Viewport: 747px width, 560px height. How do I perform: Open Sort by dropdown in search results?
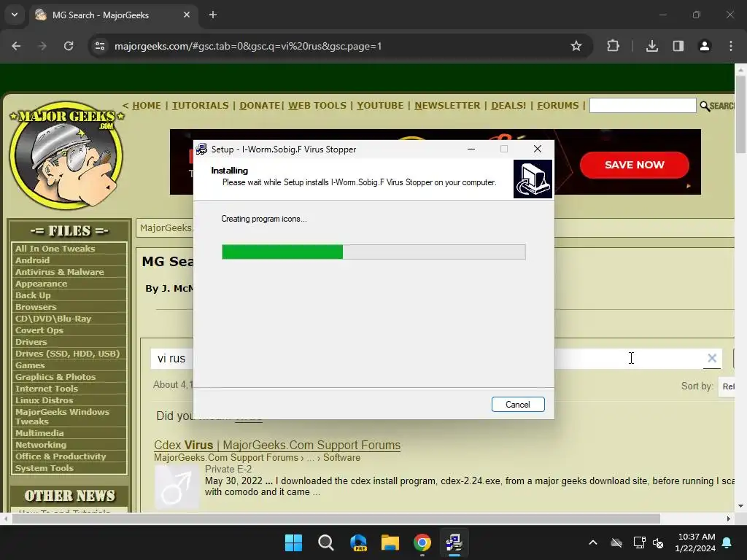tap(727, 386)
